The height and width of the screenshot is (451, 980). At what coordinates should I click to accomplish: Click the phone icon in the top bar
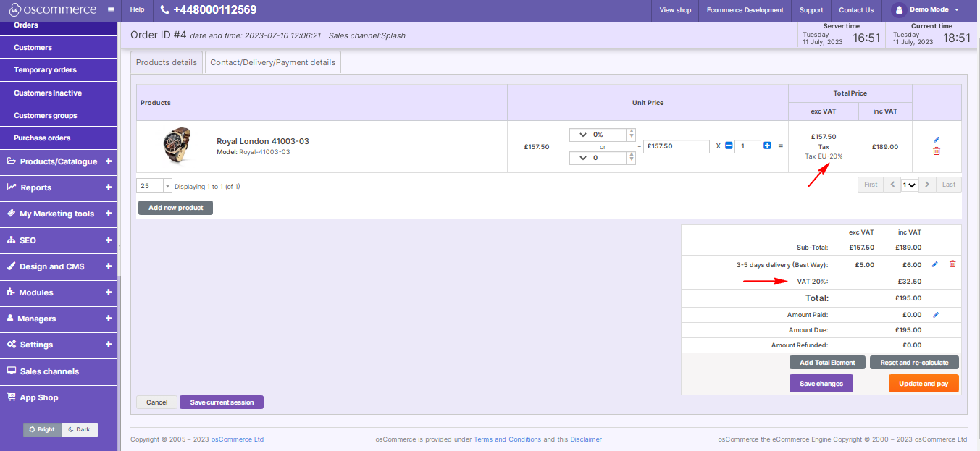(165, 10)
